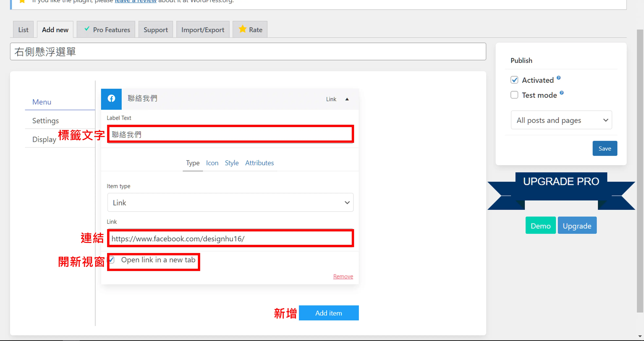Toggle the Activated checkbox
Image resolution: width=644 pixels, height=341 pixels.
click(x=514, y=80)
